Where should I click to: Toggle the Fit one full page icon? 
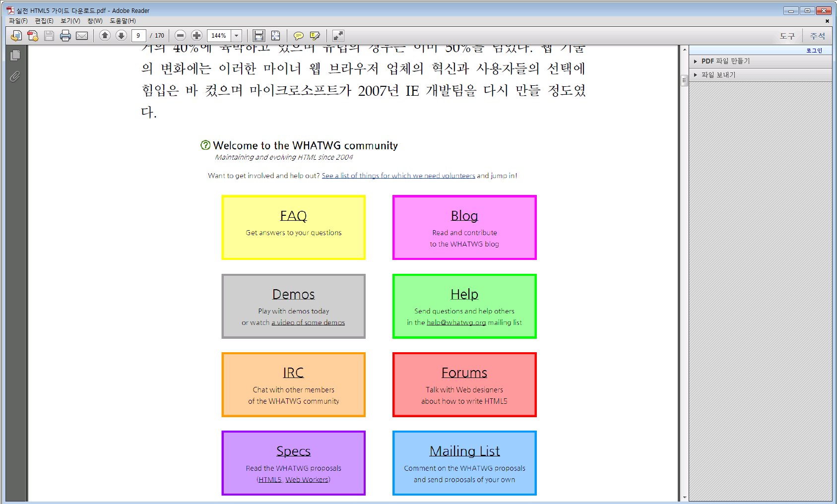pyautogui.click(x=275, y=36)
